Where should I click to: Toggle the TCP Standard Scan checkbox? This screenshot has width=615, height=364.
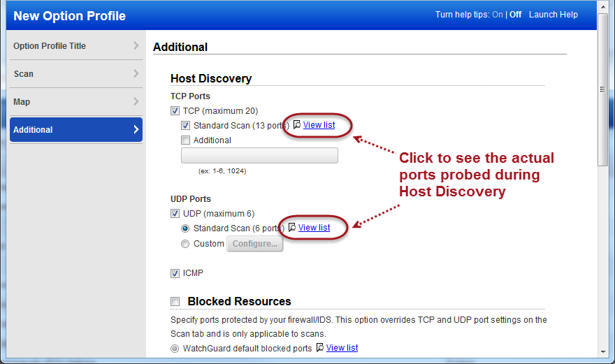pos(186,126)
